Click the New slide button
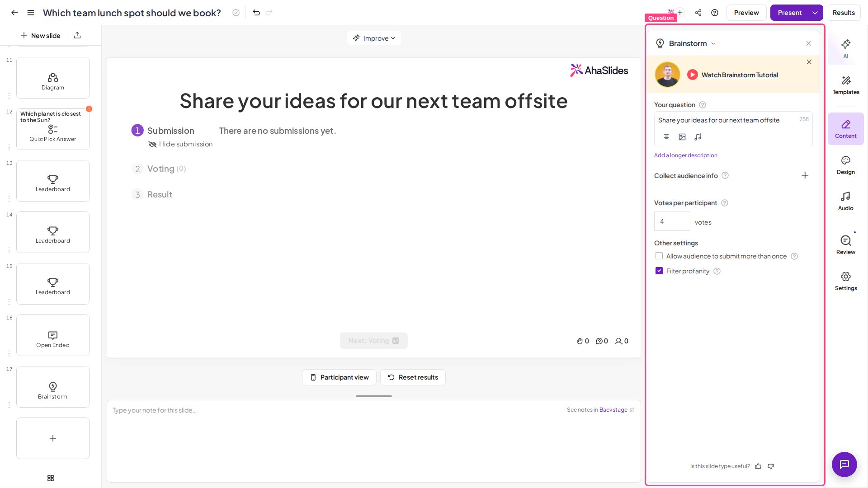 40,35
